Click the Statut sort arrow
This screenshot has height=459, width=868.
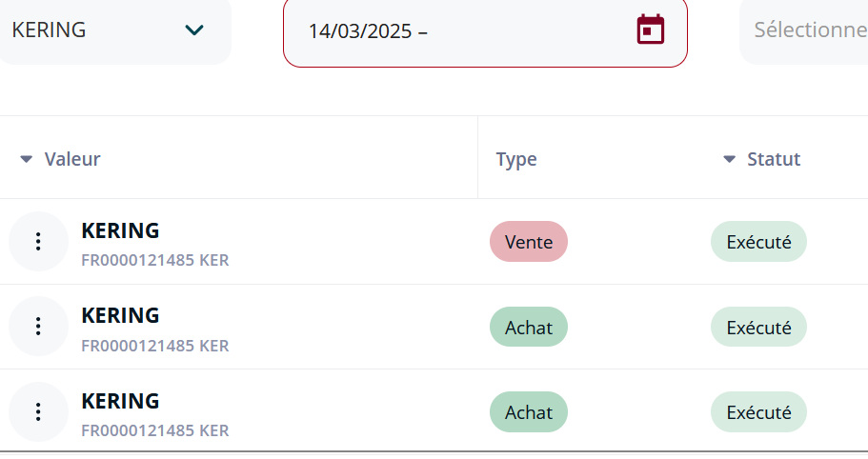pyautogui.click(x=729, y=159)
